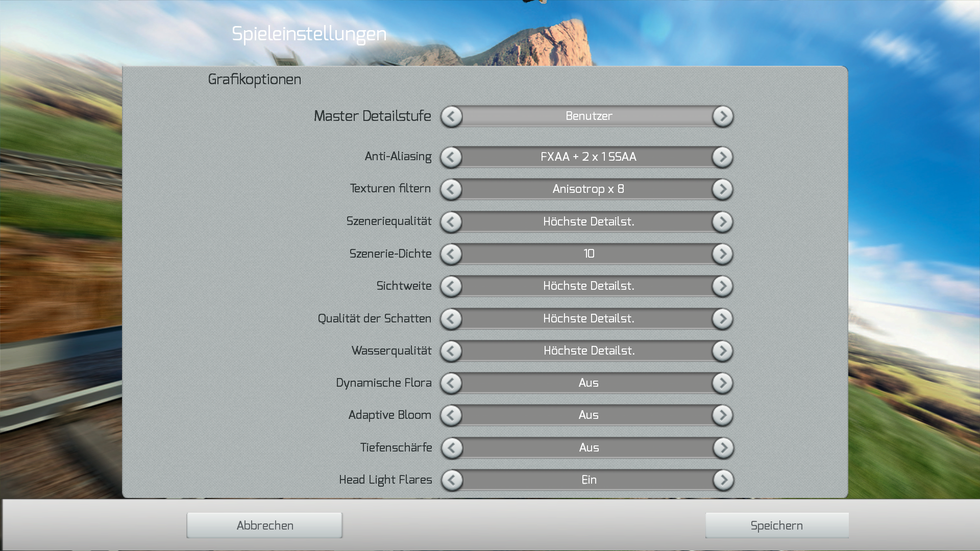Disable Head Light Flares via left arrow

point(452,480)
